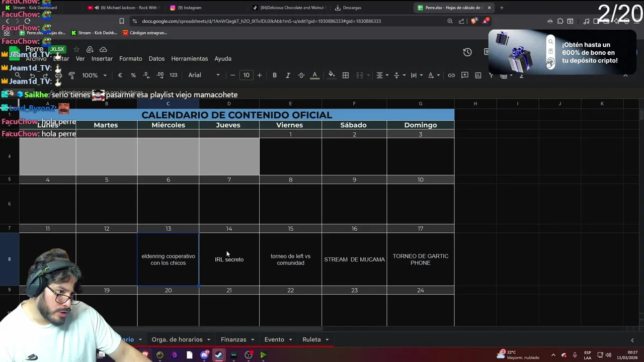Open version history clock icon
The image size is (644, 362).
(x=467, y=52)
